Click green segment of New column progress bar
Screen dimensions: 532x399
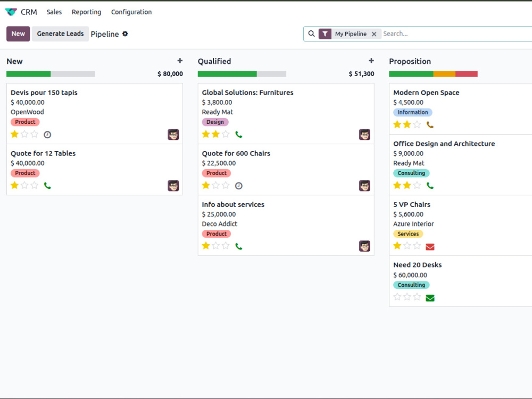click(x=29, y=74)
